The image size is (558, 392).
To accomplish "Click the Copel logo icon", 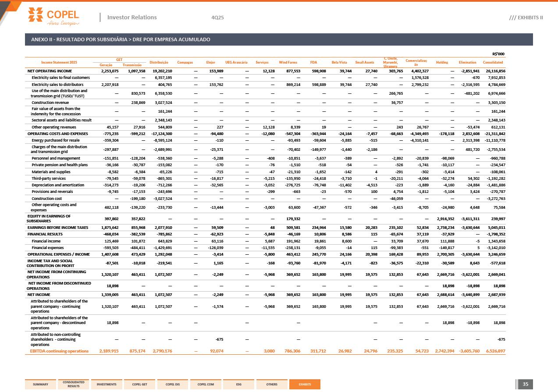I will click(x=36, y=14).
